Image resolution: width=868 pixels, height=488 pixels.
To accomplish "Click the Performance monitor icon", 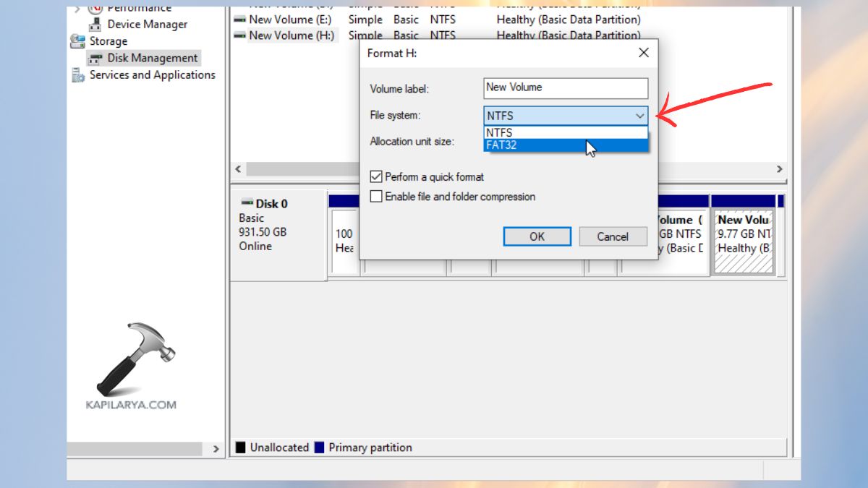I will pos(93,7).
